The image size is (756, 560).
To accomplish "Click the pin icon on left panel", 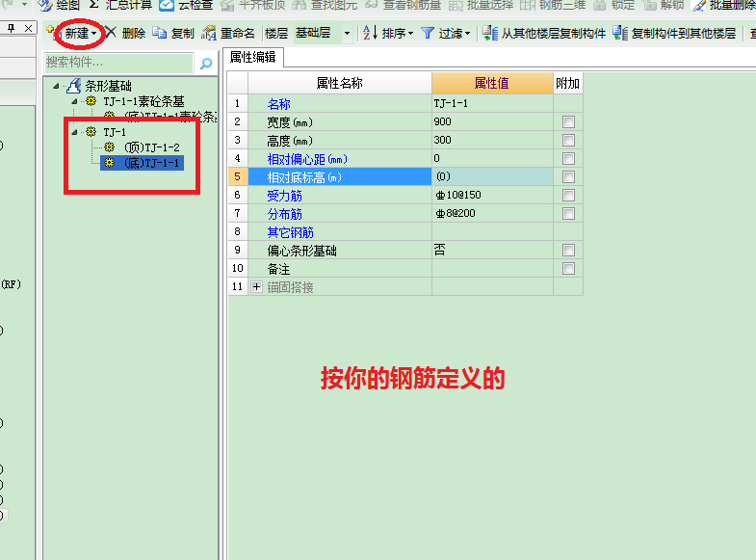I will tap(12, 29).
